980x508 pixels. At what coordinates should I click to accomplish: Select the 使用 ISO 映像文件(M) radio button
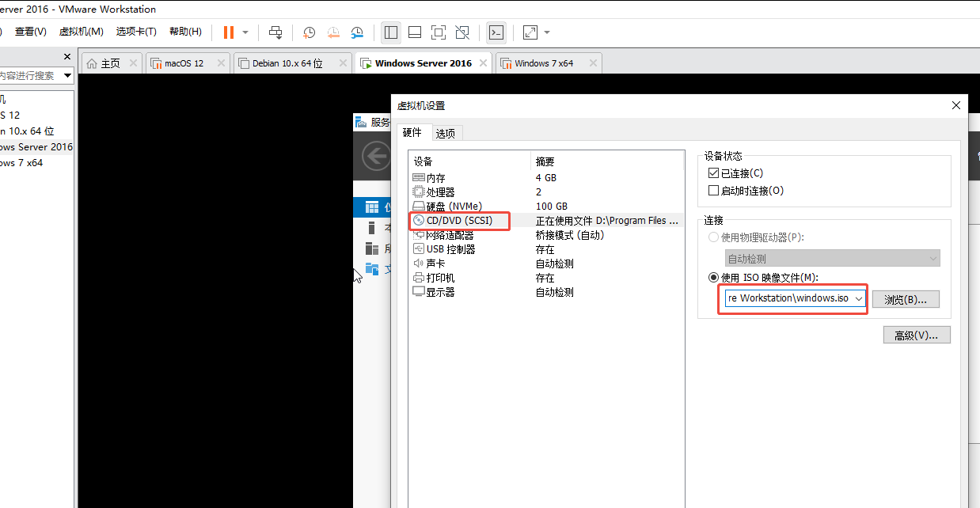pyautogui.click(x=713, y=278)
